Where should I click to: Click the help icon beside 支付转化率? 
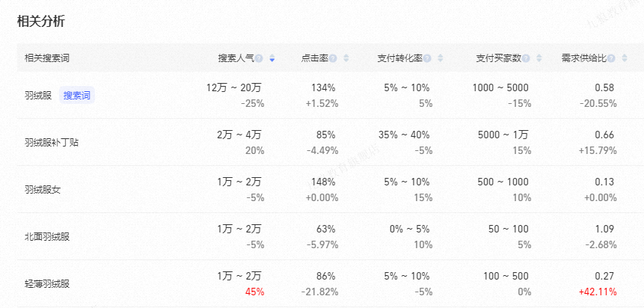pos(428,58)
